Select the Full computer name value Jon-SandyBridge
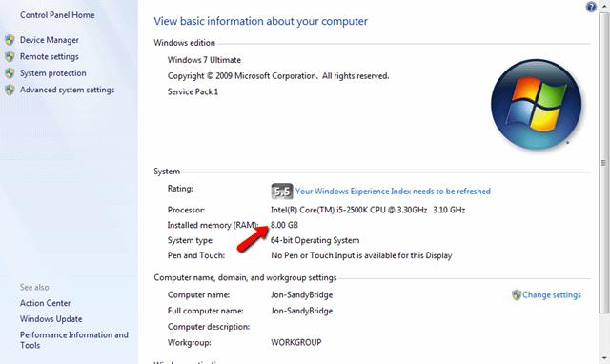 click(x=302, y=311)
